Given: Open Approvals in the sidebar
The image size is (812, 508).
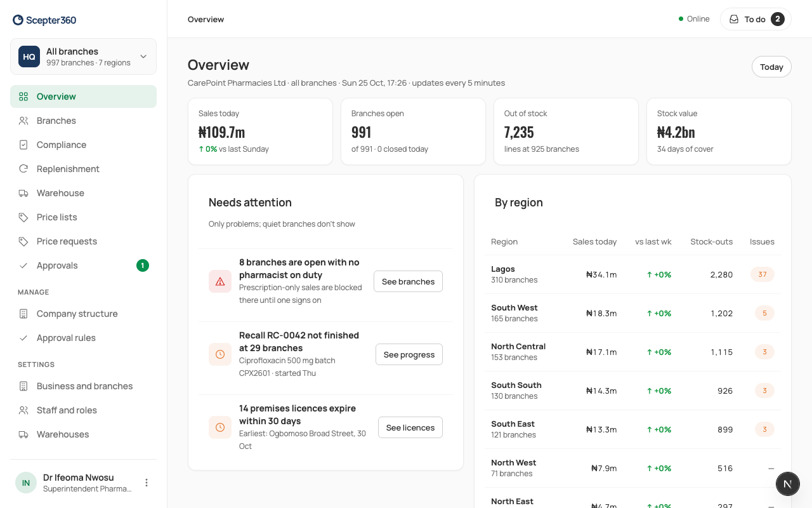Looking at the screenshot, I should click(83, 265).
